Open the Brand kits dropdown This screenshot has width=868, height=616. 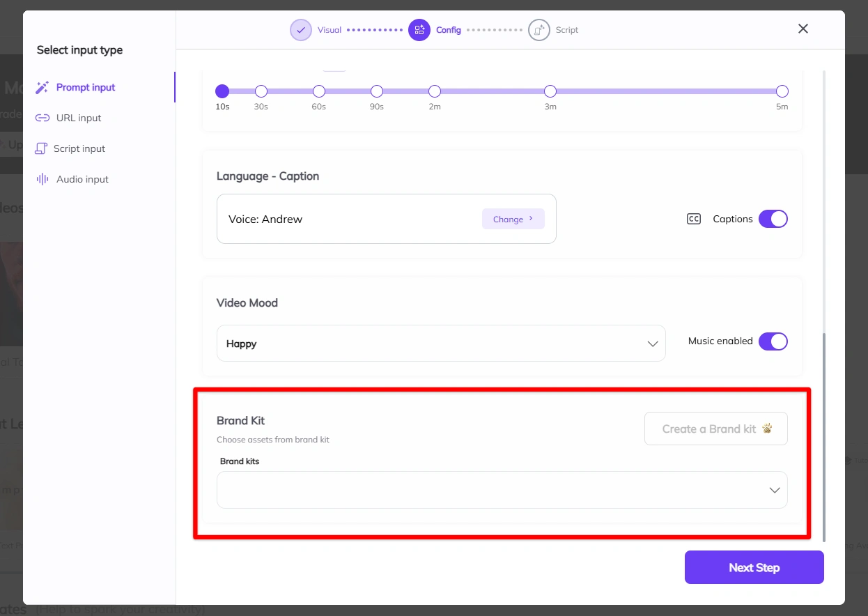coord(502,490)
